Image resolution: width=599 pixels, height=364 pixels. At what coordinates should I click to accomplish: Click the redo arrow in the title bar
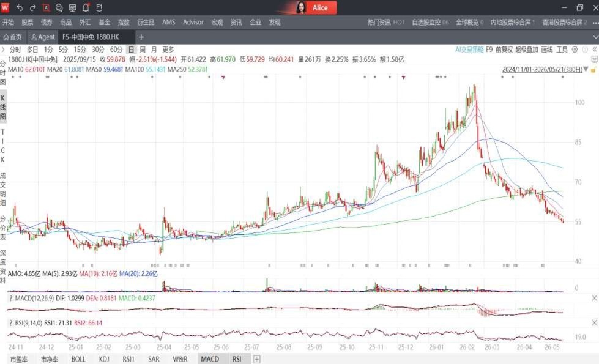[33, 7]
